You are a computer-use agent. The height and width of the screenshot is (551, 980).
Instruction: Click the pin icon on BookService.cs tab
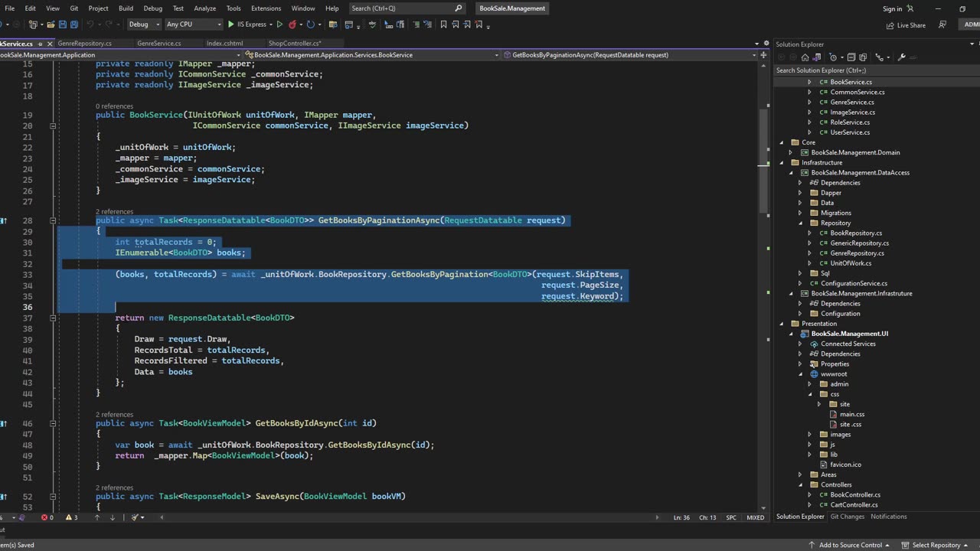coord(40,44)
